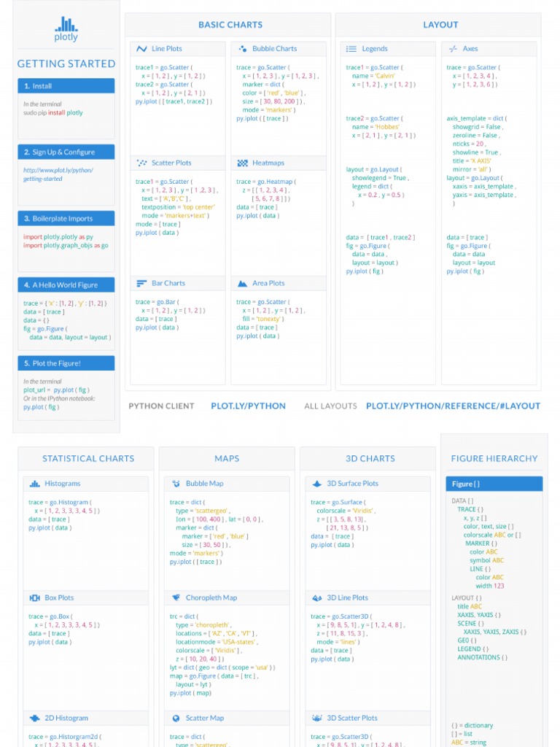Screen dimensions: 560x747
Task: Follow the plot.ly/python getting-started URL
Action: point(58,174)
